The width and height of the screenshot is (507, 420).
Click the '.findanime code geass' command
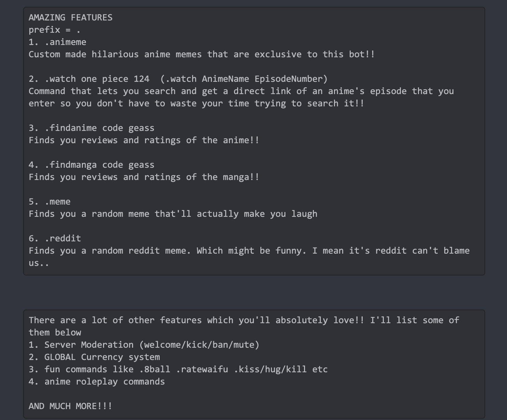(100, 128)
